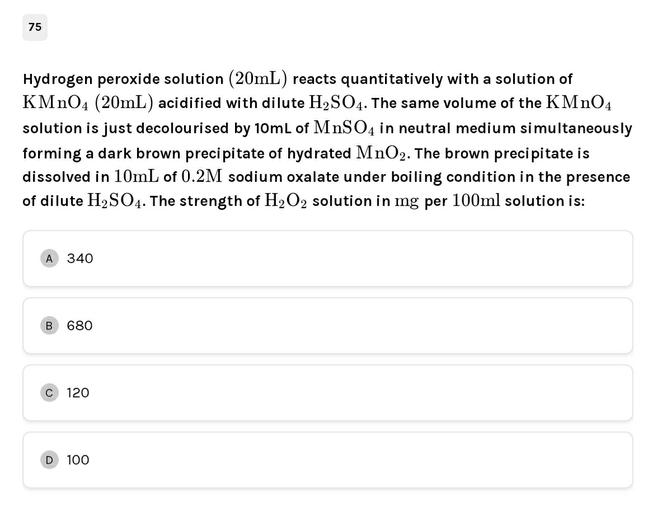The height and width of the screenshot is (512, 648).
Task: Select the answer text 100
Action: click(x=78, y=459)
